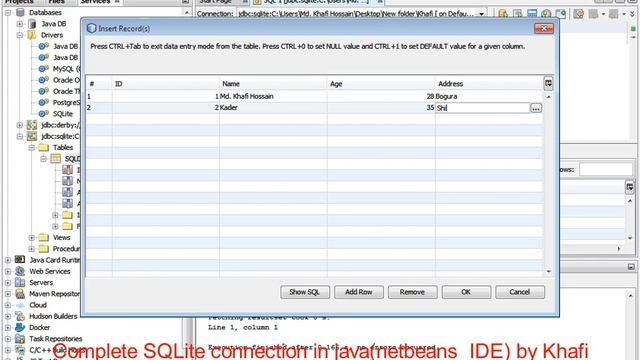Image resolution: width=640 pixels, height=360 pixels.
Task: Select the MySQL driver icon
Action: (44, 69)
